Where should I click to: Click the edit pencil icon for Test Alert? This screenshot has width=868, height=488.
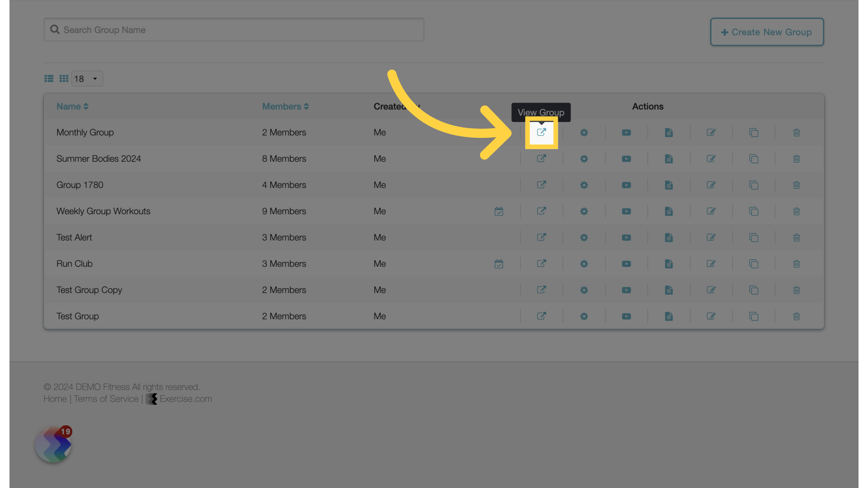(x=711, y=237)
